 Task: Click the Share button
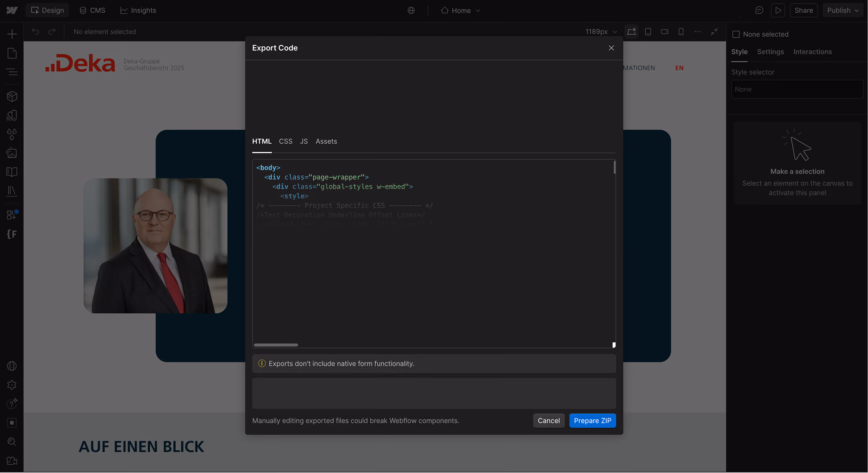tap(803, 10)
